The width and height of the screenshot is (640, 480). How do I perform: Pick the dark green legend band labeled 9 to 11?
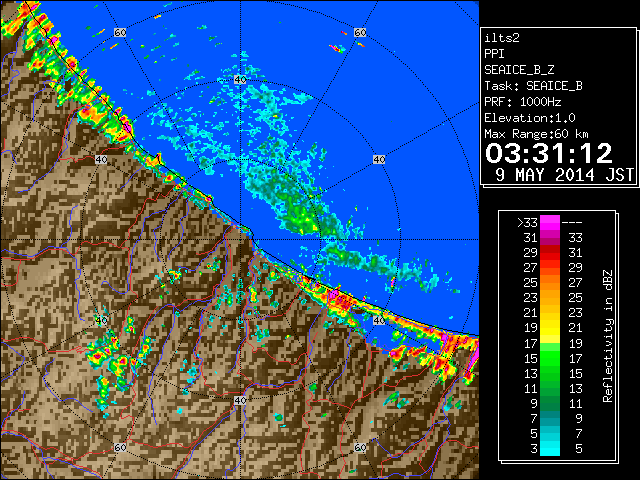click(x=550, y=403)
